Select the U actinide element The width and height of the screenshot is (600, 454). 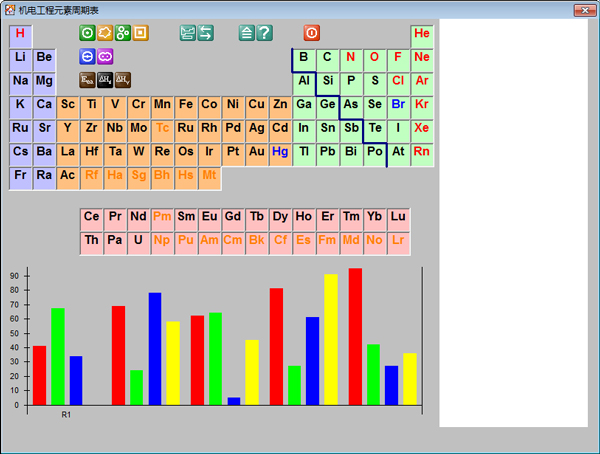pyautogui.click(x=138, y=240)
